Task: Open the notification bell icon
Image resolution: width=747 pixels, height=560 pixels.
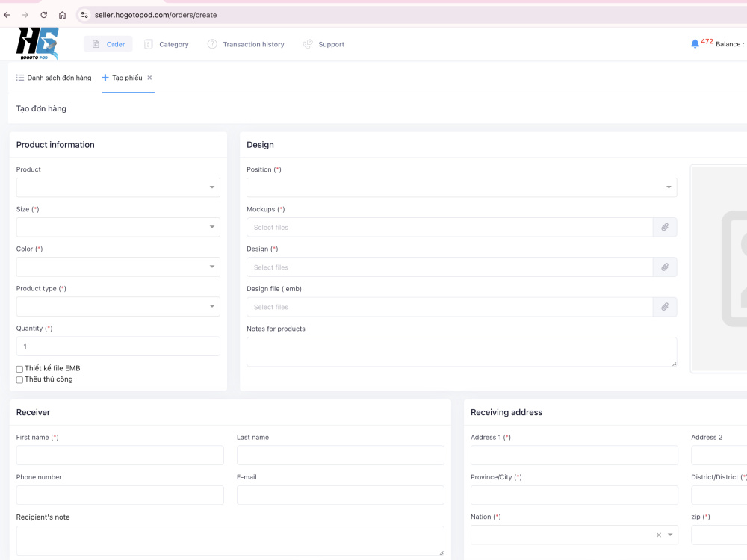Action: 695,44
